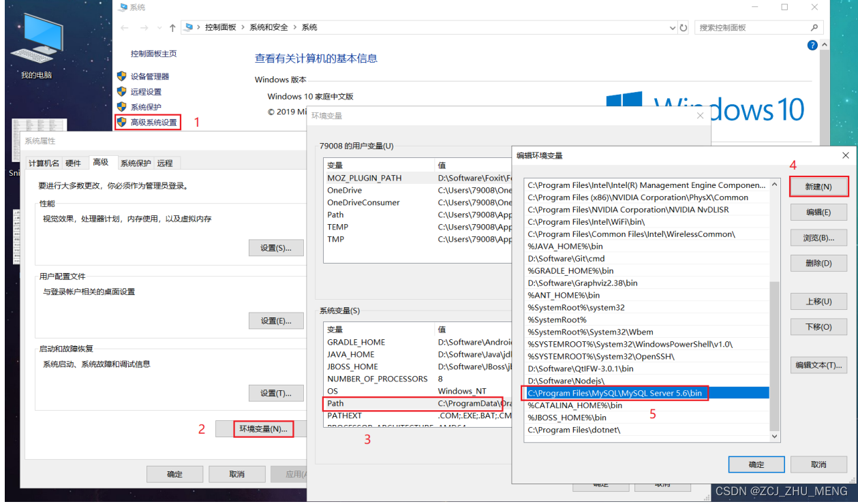Click refresh icon next to address bar
Viewport: 858px width, 504px height.
pyautogui.click(x=684, y=28)
